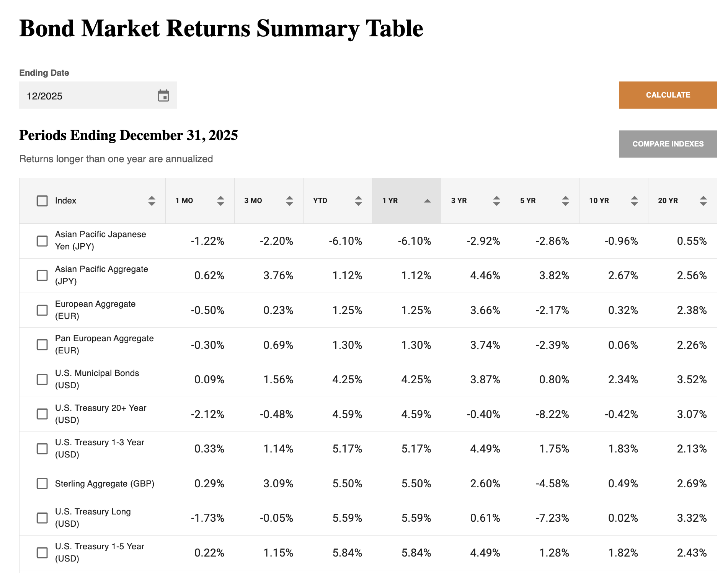Viewport: 728px width, 573px height.
Task: Click the COMPARE INDEXES button
Action: 668,144
